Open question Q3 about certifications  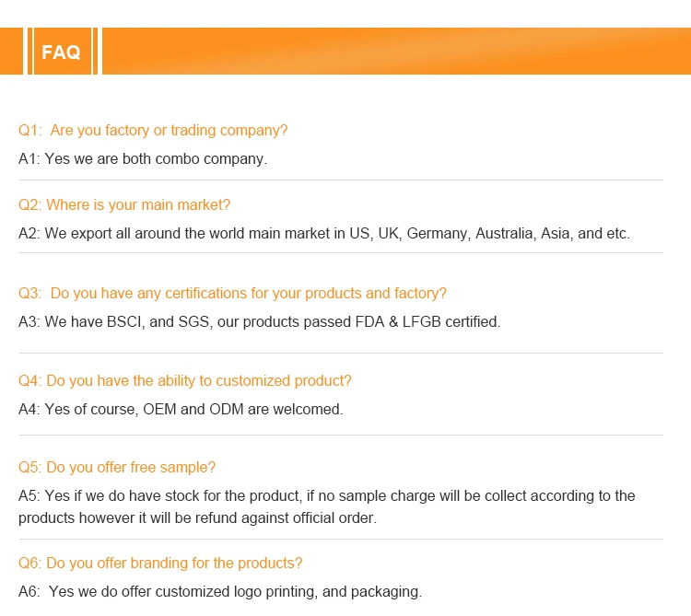(232, 293)
